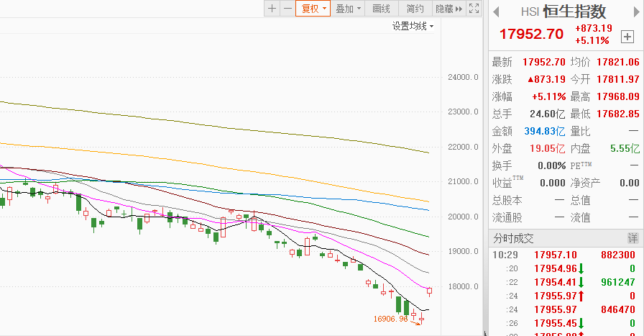This screenshot has height=336, width=644.
Task: Click the 16906.90 low price marker
Action: (x=391, y=317)
